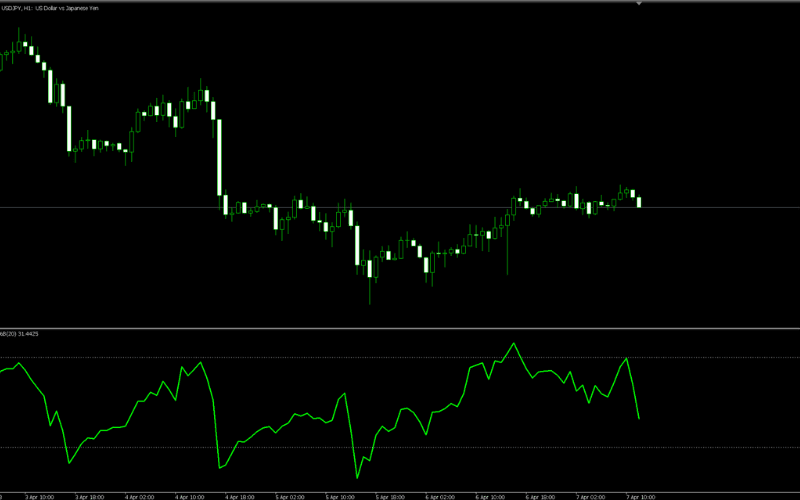This screenshot has width=800, height=500.
Task: Select the '7 Apr 02:00' time axis label
Action: [590, 495]
